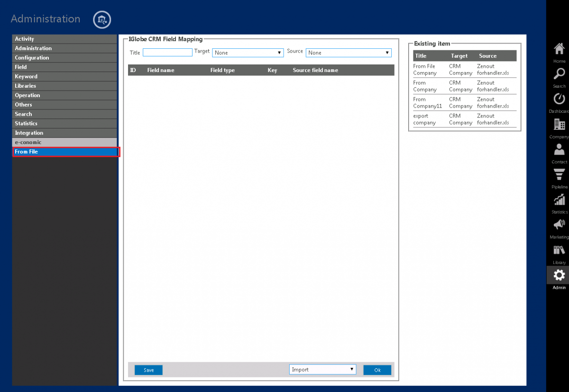Select Activity in the left menu
This screenshot has height=392, width=569.
[64, 39]
